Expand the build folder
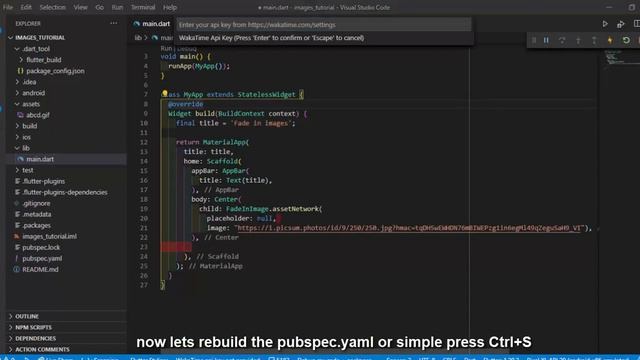This screenshot has height=360, width=640. pos(17,126)
